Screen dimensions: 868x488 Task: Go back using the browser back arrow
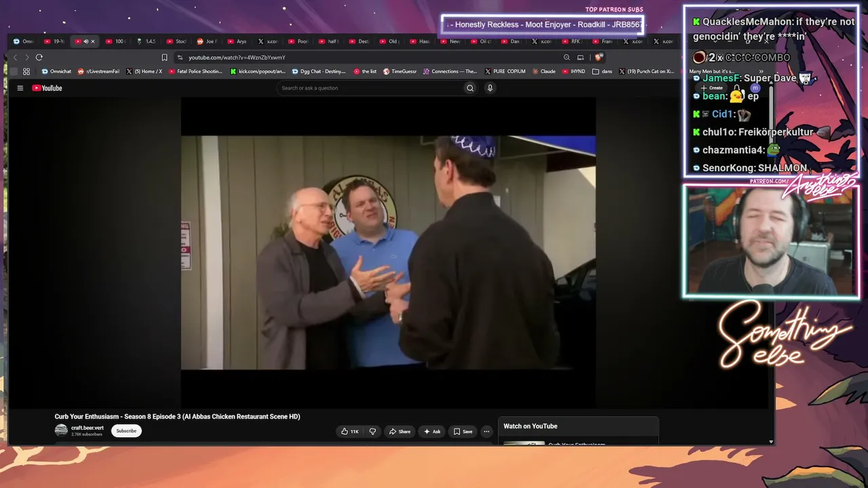pos(15,58)
